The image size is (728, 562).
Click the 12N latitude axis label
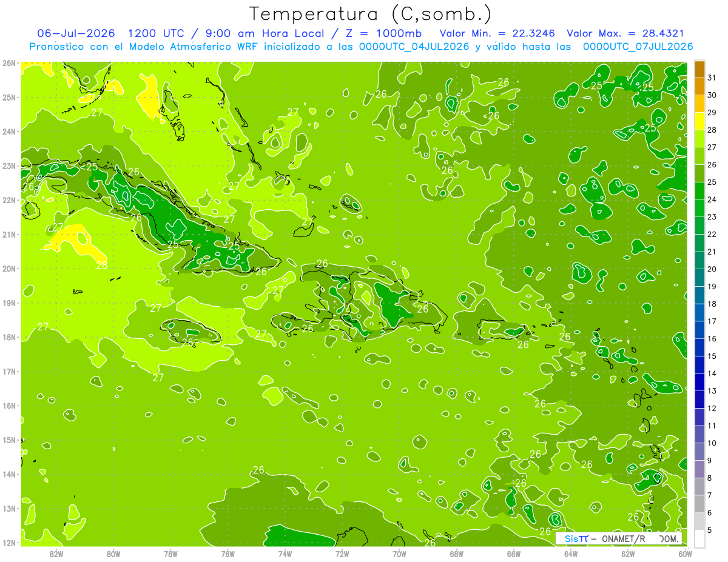click(9, 543)
